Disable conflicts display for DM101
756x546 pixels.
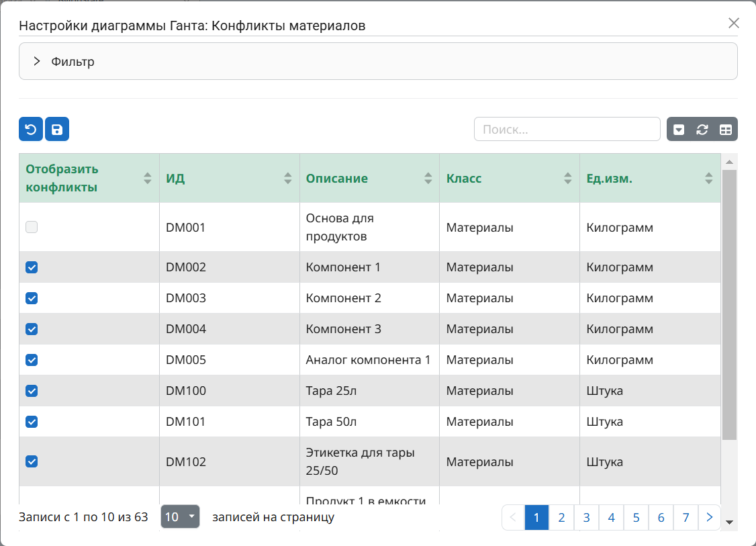click(32, 422)
